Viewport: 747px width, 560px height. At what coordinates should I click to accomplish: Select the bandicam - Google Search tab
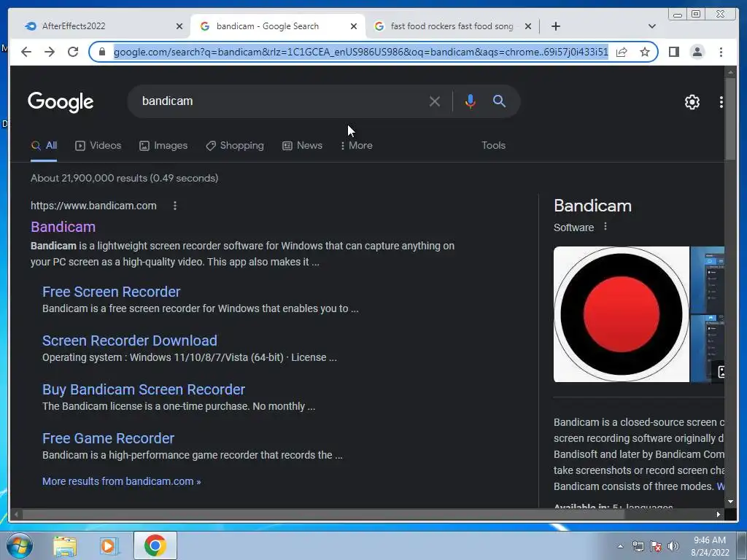click(278, 26)
